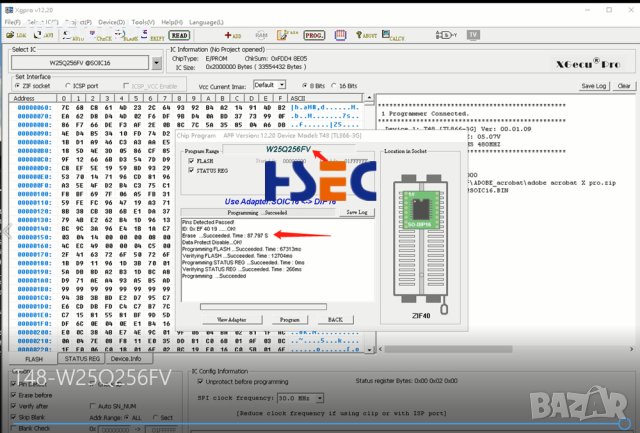Viewport: 640px width, 433px height.
Task: Open the Language menu
Action: coord(206,22)
